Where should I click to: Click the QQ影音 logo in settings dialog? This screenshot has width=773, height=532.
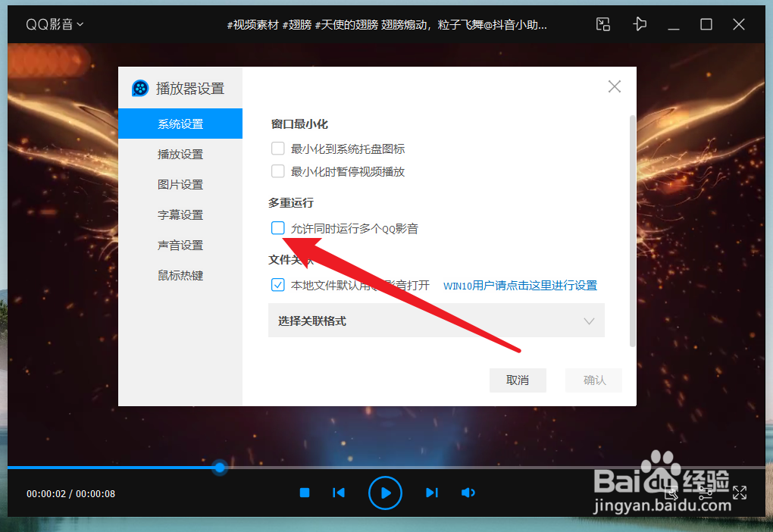click(140, 88)
